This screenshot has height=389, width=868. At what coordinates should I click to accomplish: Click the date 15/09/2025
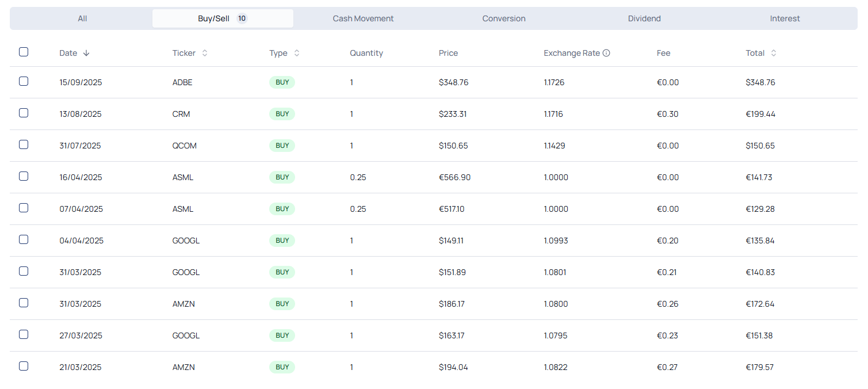81,82
